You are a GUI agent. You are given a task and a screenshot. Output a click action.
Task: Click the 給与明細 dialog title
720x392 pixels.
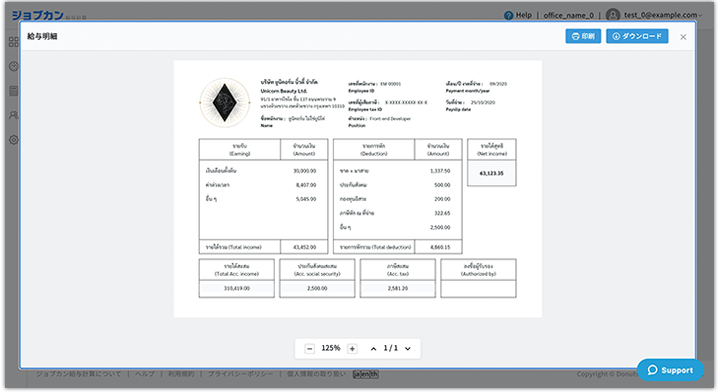coord(42,36)
